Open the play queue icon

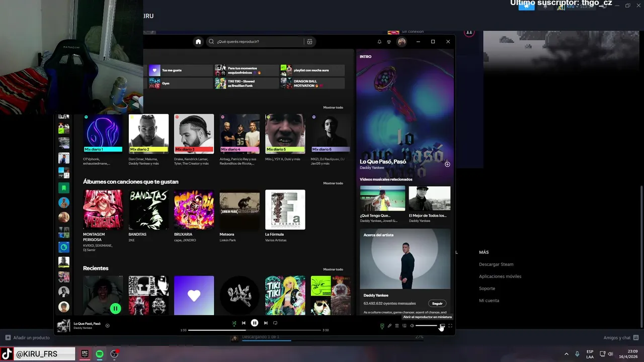[397, 326]
